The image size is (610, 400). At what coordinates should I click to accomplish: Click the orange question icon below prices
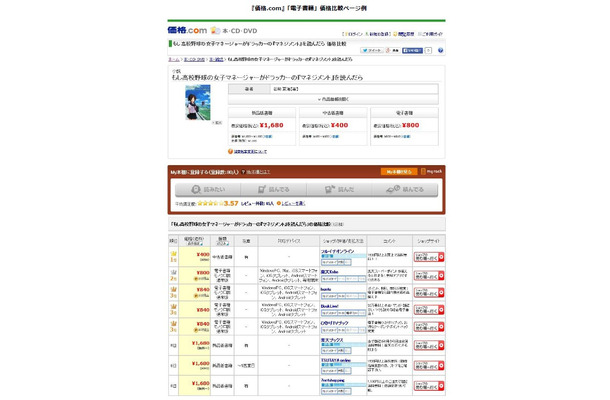230,151
